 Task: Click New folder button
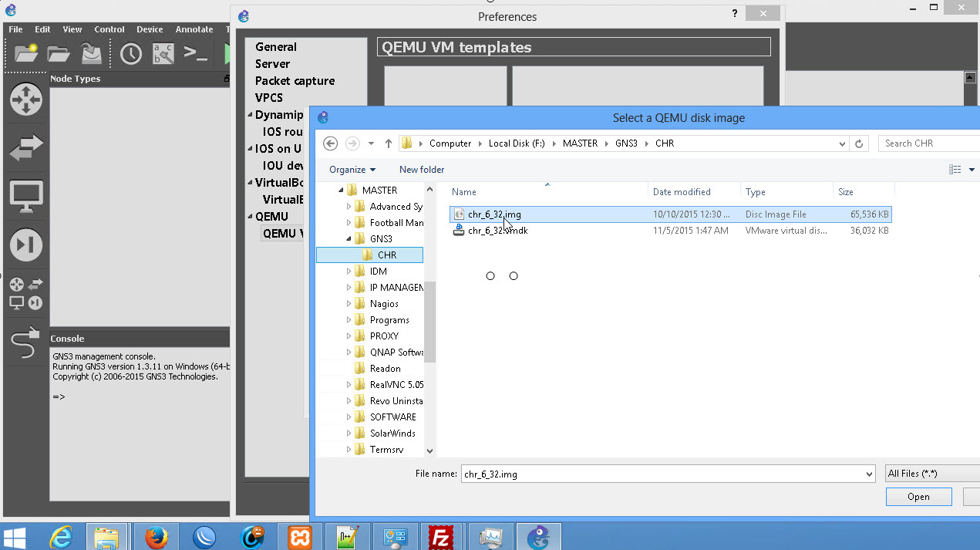(x=422, y=170)
